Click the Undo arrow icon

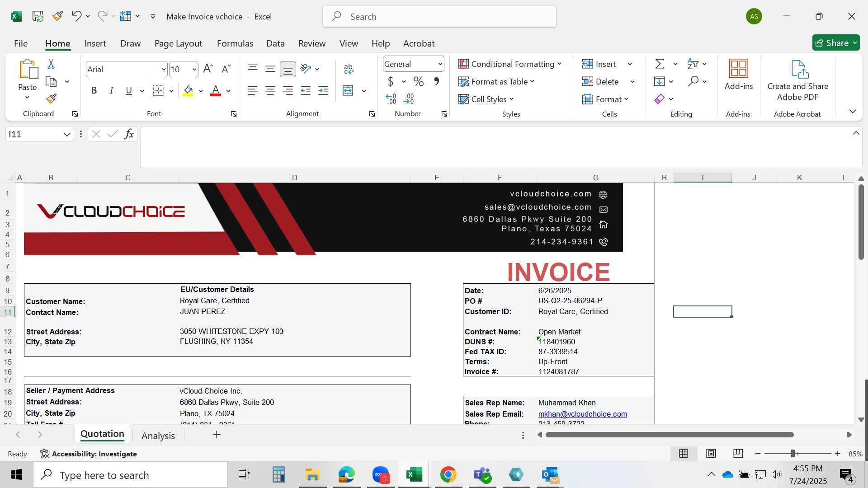point(76,16)
